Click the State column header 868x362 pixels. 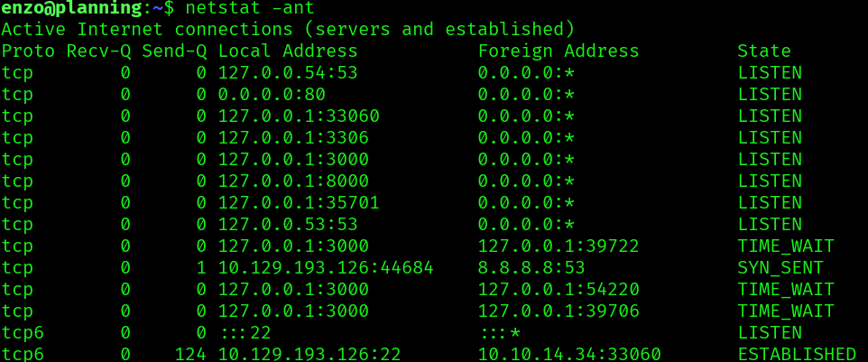[763, 51]
